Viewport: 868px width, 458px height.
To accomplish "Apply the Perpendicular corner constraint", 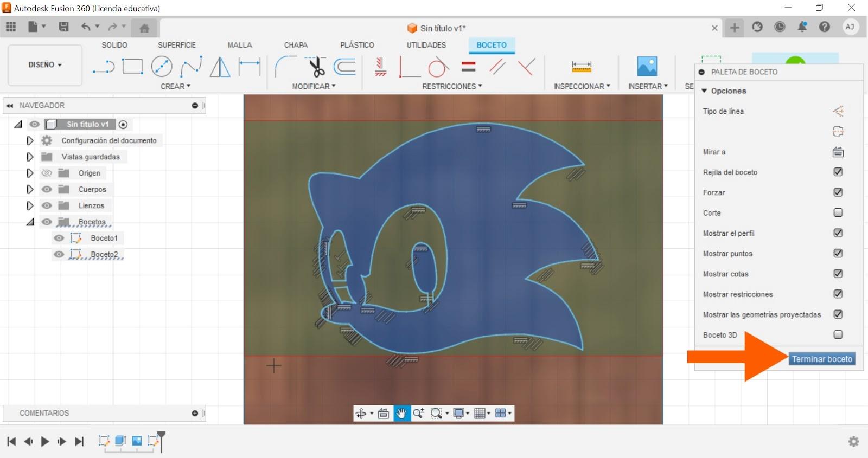I will 410,67.
